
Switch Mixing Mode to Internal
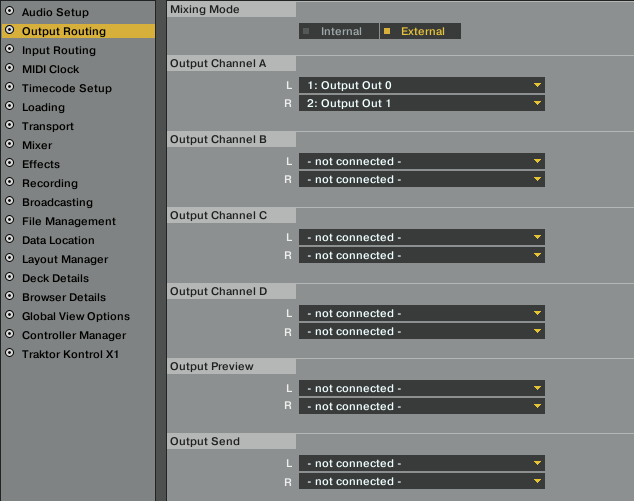[338, 32]
